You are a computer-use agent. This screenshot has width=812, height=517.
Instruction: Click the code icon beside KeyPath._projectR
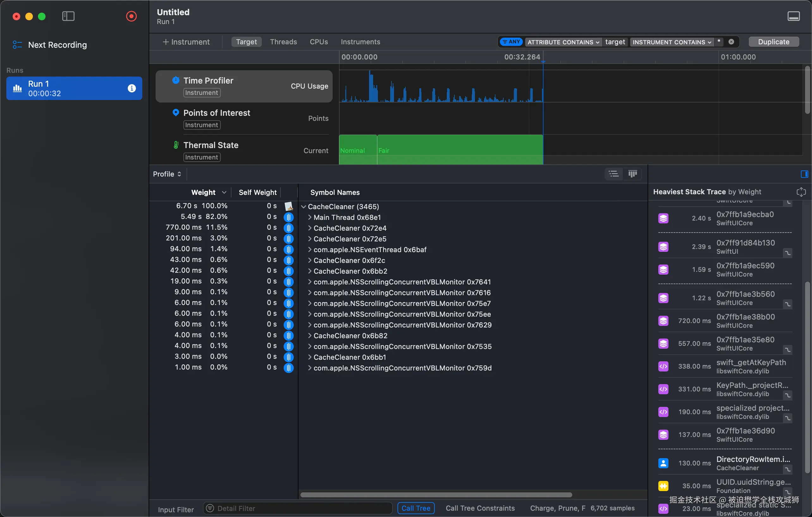tap(663, 389)
